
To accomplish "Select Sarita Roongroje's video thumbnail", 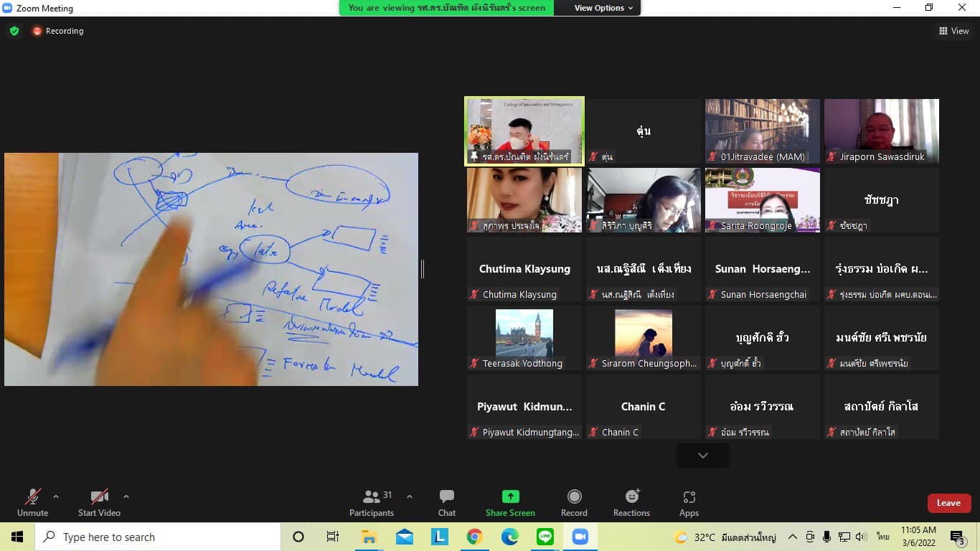I will 762,200.
